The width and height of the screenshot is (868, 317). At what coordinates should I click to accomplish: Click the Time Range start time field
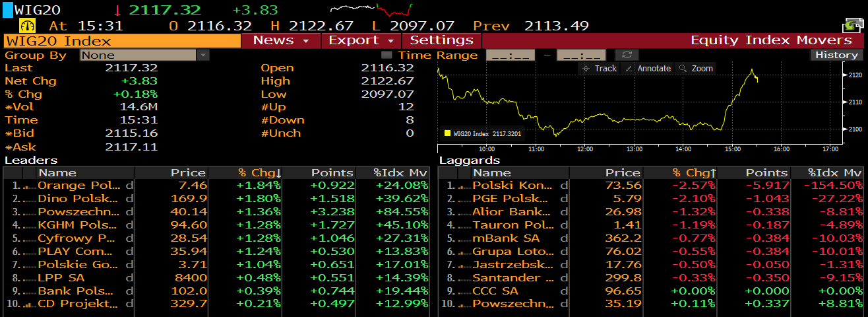(510, 55)
